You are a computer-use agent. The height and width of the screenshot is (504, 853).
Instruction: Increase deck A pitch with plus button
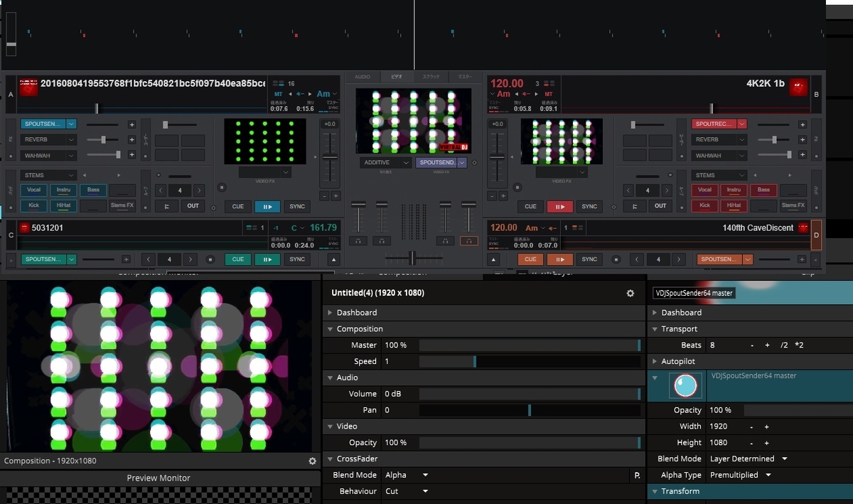point(336,196)
